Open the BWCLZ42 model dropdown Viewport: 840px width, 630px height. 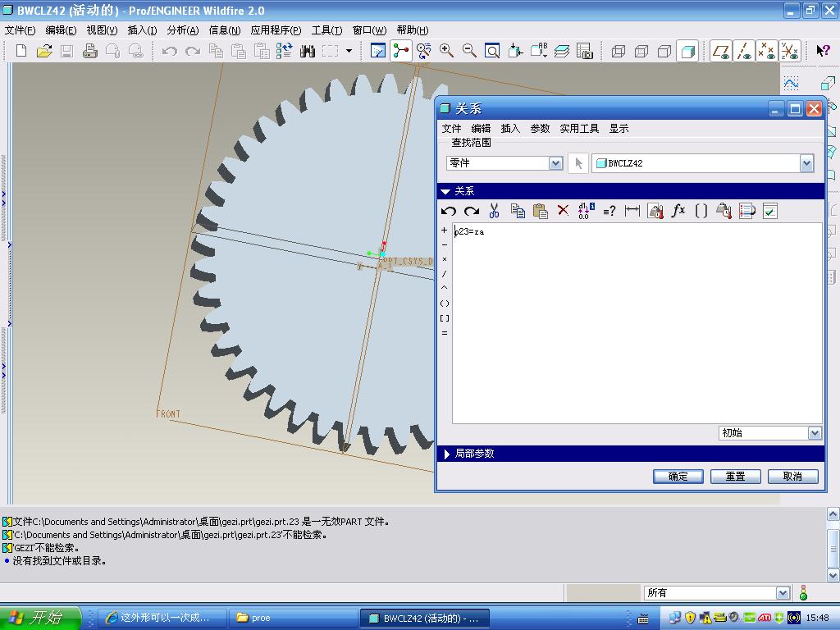coord(807,163)
